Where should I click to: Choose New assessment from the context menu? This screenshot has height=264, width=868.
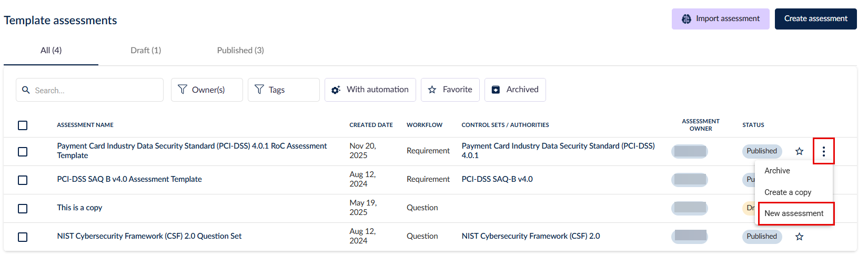(x=794, y=213)
